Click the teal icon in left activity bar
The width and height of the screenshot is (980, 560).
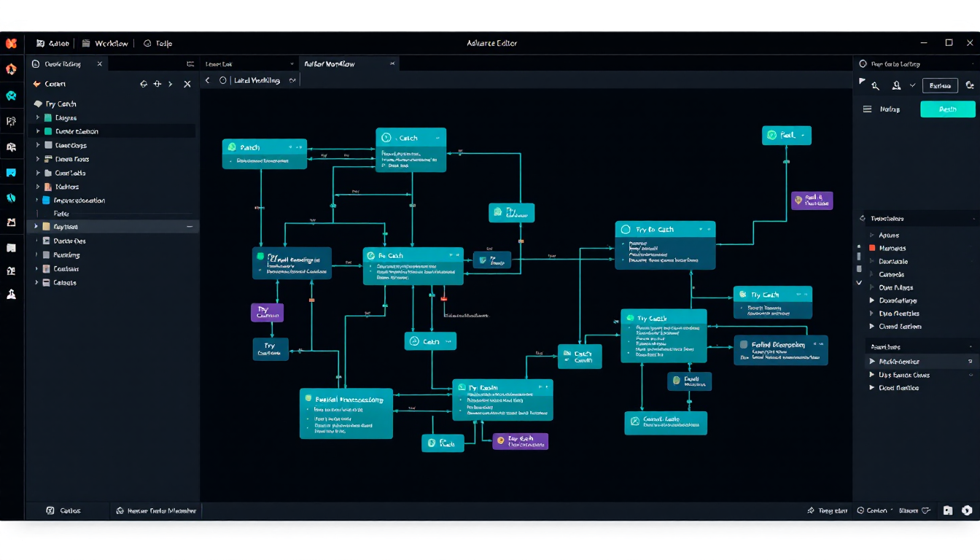click(x=11, y=96)
